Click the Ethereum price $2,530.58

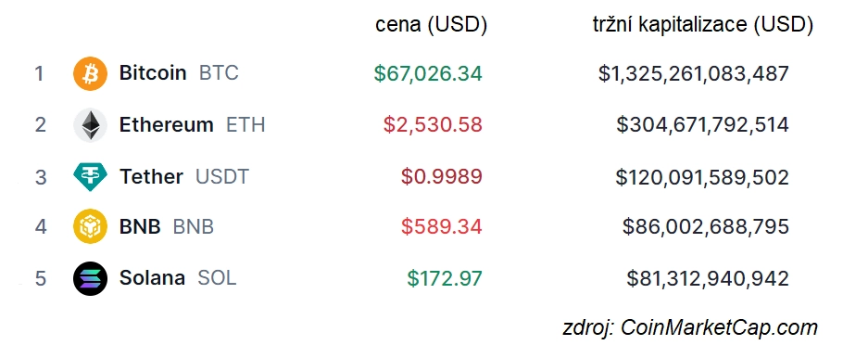tap(433, 124)
